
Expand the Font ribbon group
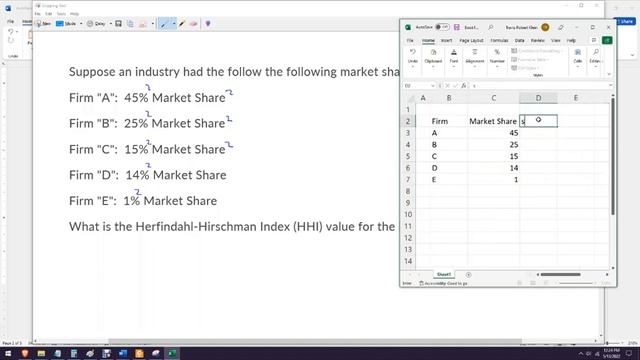[453, 57]
